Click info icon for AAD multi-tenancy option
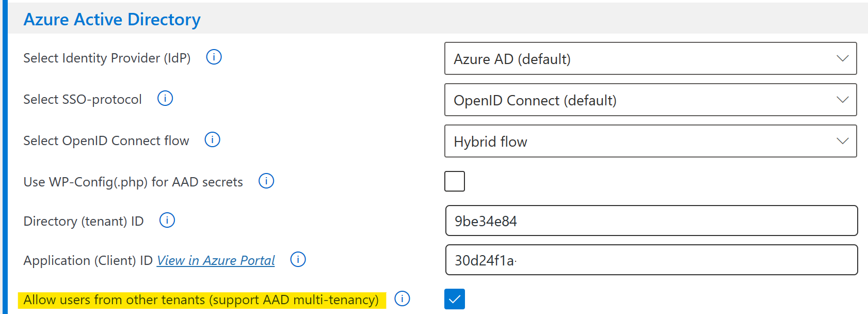The width and height of the screenshot is (868, 314). pos(402,299)
